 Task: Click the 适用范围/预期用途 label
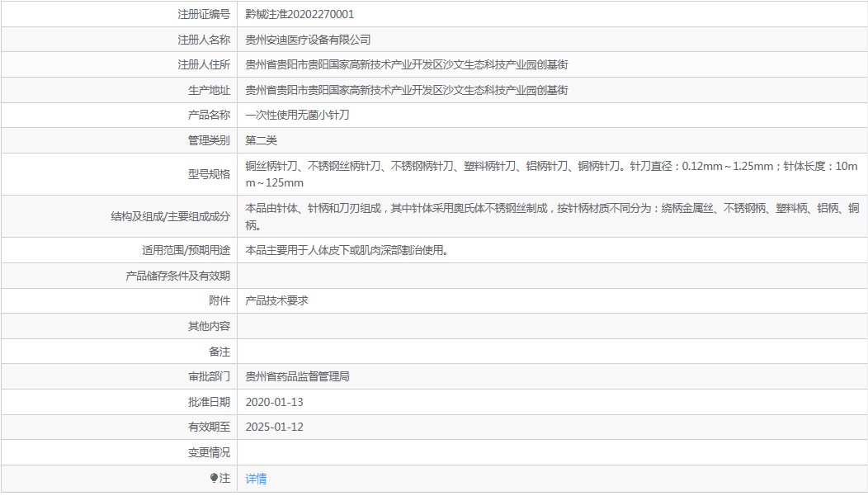186,250
